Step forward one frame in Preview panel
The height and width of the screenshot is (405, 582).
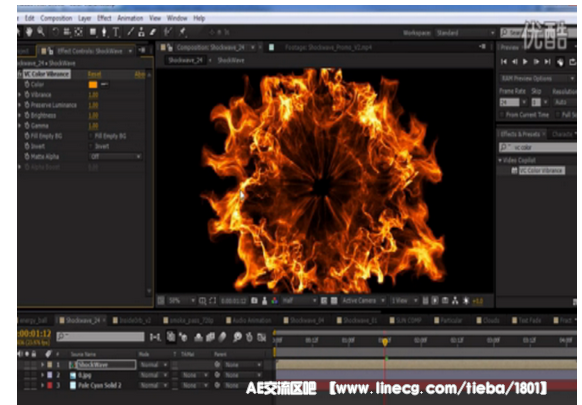[x=536, y=62]
